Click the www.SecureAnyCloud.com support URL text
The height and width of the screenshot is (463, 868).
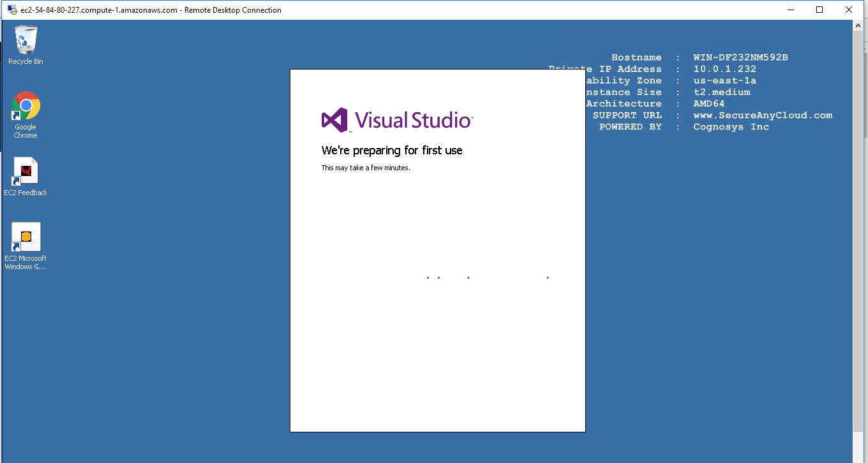[x=763, y=115]
